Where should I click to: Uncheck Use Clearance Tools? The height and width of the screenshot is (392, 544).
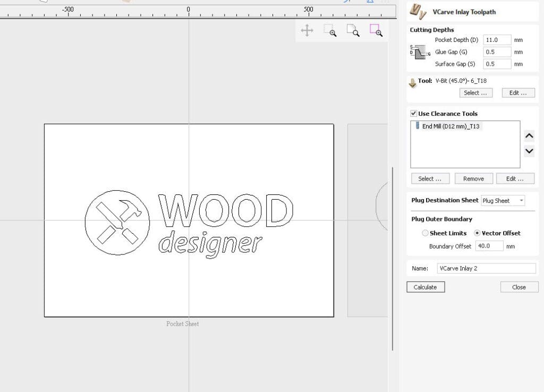[x=413, y=114]
